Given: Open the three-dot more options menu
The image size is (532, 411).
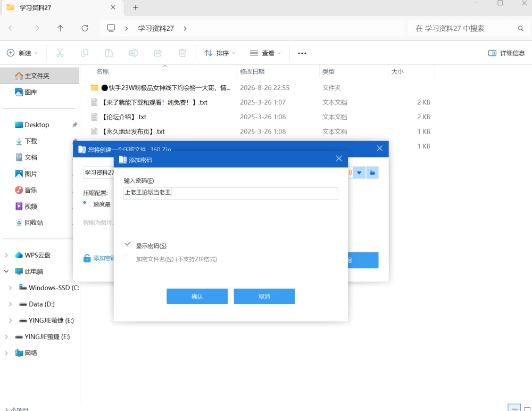Looking at the screenshot, I should click(302, 53).
